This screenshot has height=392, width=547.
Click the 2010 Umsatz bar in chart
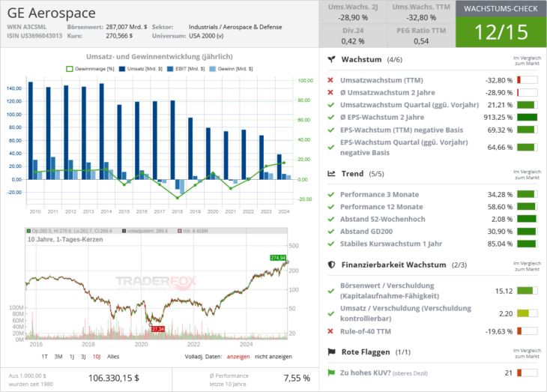pos(31,130)
